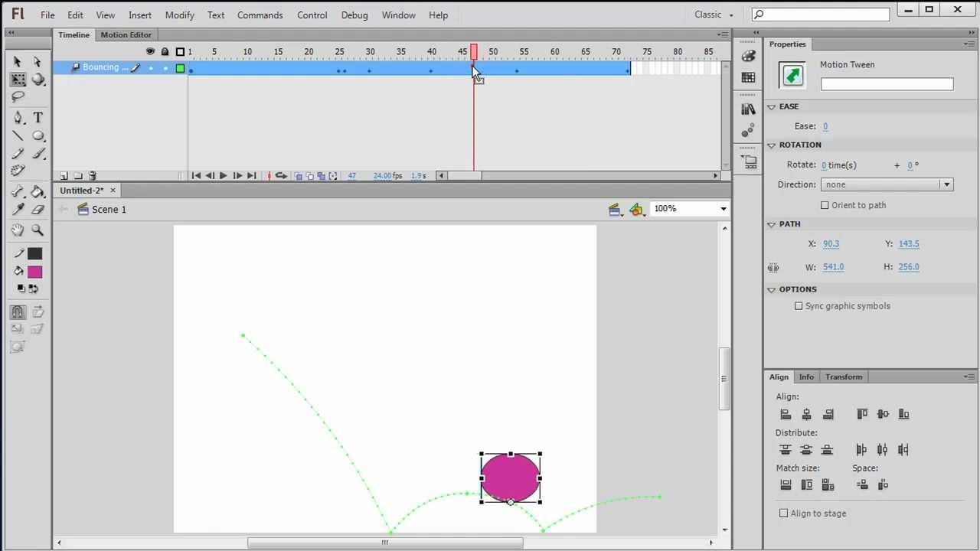This screenshot has width=980, height=551.
Task: Toggle Edit Multiple Frames button
Action: pos(321,176)
